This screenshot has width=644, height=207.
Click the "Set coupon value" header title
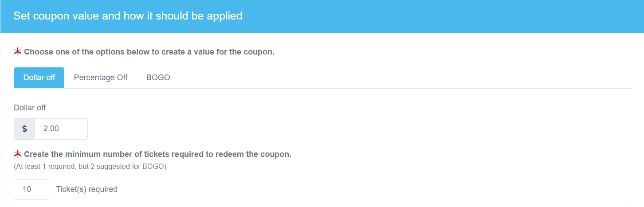[x=128, y=16]
